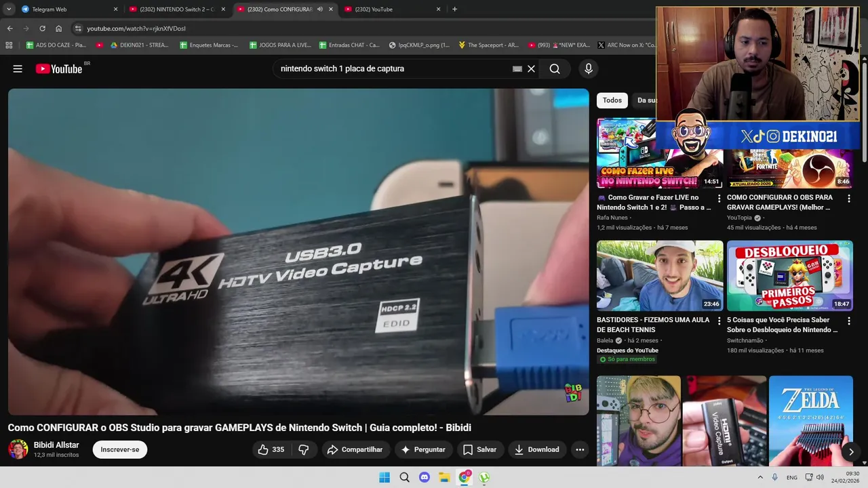
Task: Open DESBLOQUEIO Primeiros Passos video thumbnail
Action: click(790, 276)
